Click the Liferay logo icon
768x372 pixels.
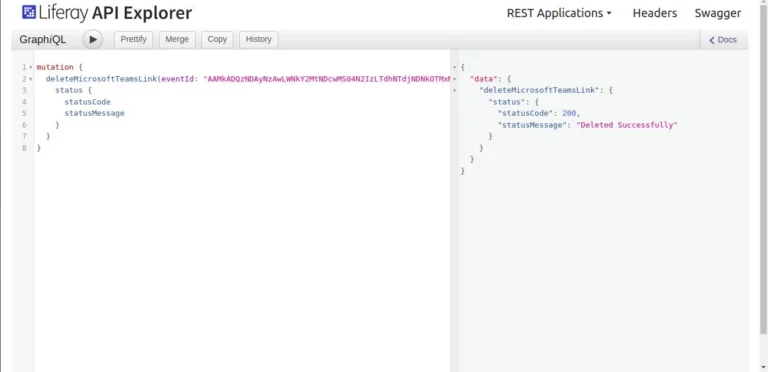(x=29, y=12)
